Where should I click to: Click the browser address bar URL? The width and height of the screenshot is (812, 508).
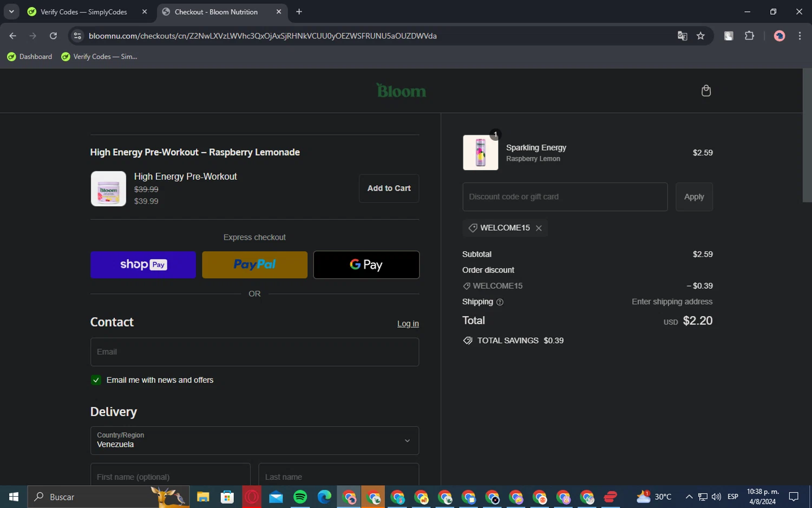(263, 36)
